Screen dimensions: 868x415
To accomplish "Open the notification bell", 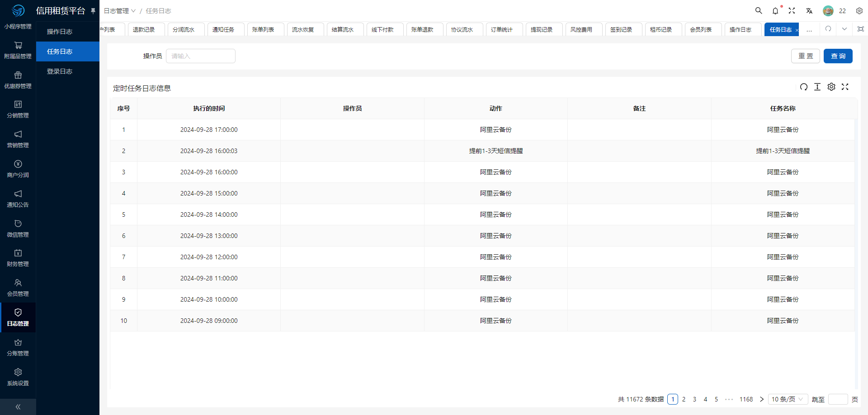I will (x=775, y=11).
